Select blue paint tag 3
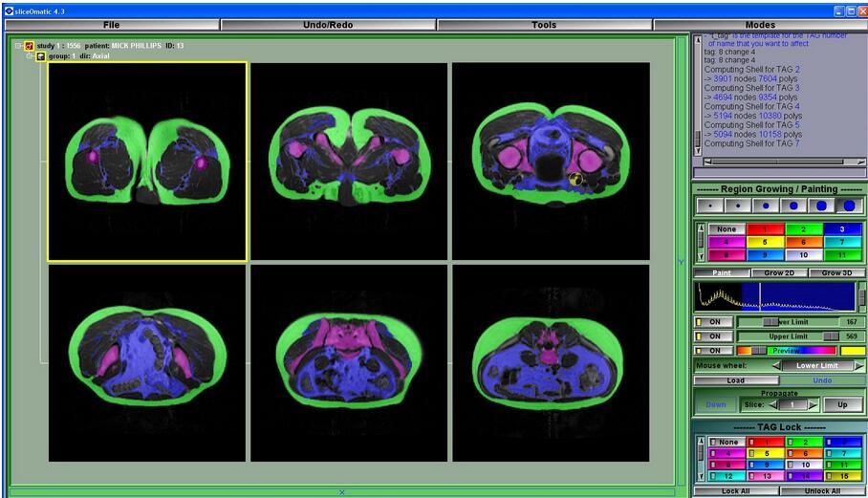Viewport: 868px width, 498px height. (x=842, y=229)
